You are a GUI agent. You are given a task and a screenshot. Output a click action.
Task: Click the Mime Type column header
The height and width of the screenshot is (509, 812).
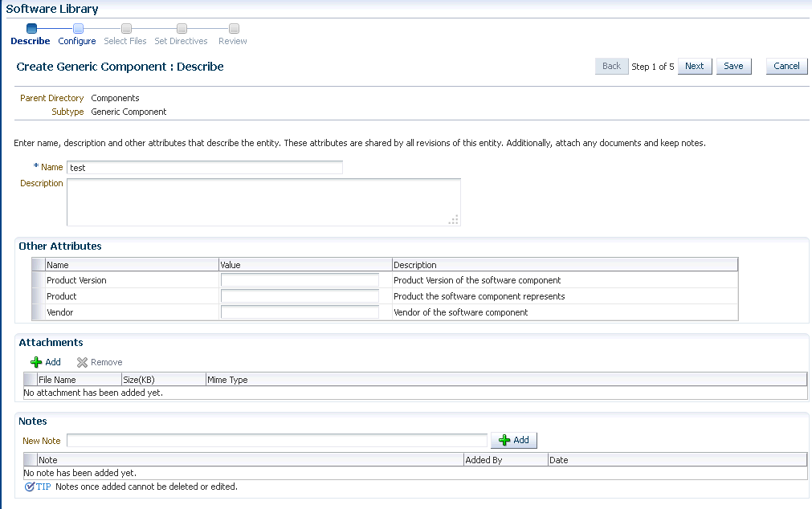click(507, 380)
